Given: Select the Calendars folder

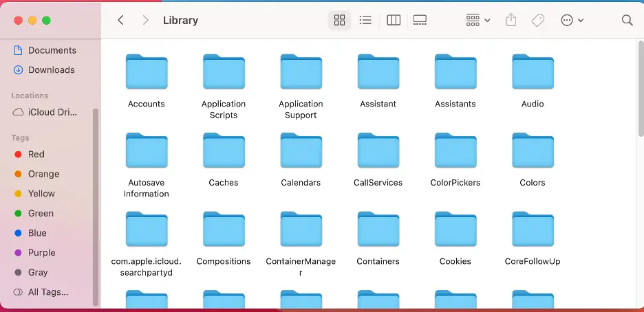Looking at the screenshot, I should (x=301, y=159).
